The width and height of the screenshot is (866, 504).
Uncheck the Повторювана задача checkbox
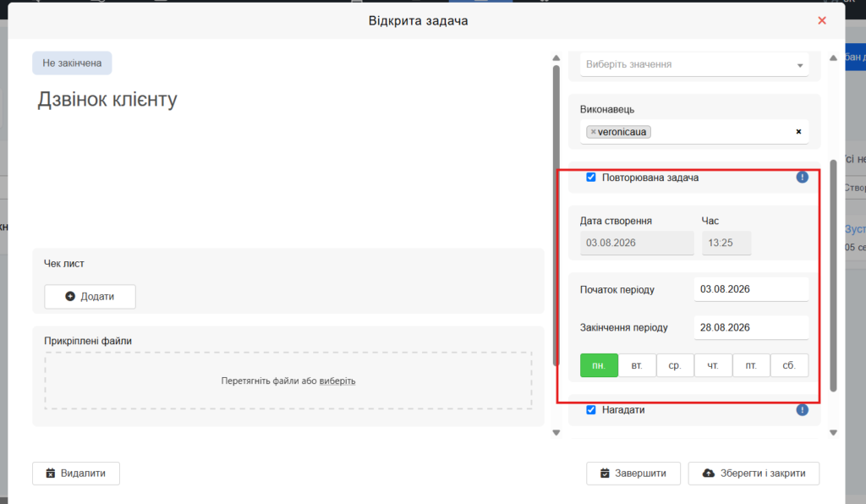(x=591, y=178)
